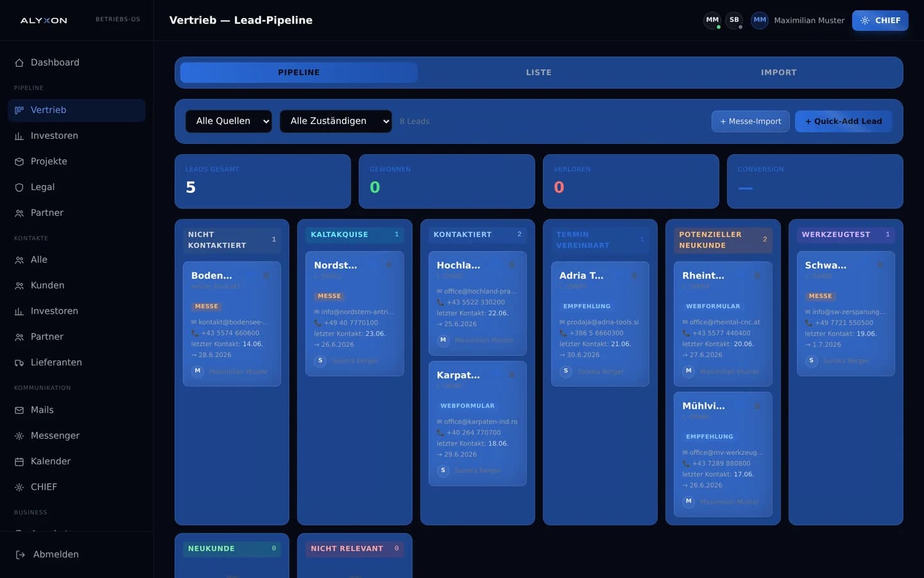Click the WERKZEUGTEST column header
This screenshot has width=924, height=578.
pyautogui.click(x=846, y=235)
